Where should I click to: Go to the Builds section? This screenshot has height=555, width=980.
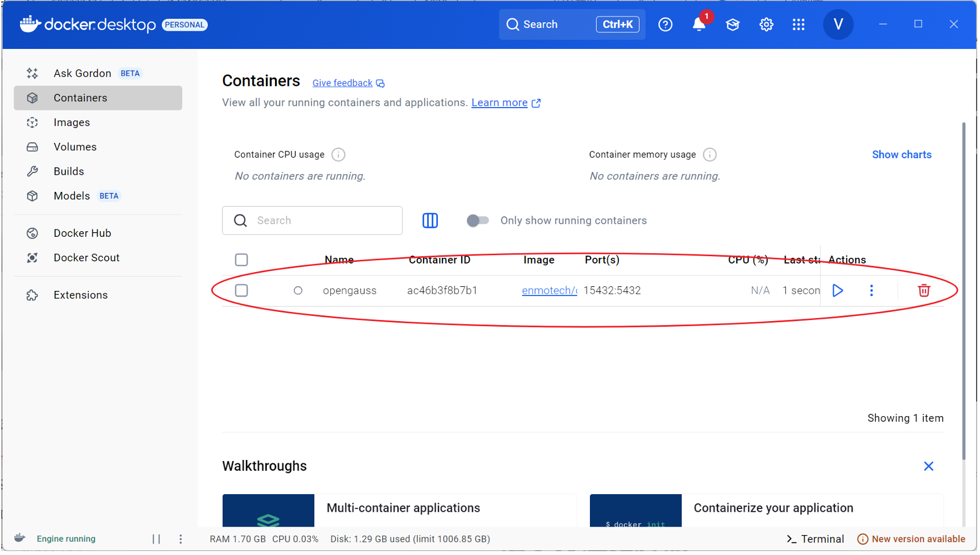(98, 171)
